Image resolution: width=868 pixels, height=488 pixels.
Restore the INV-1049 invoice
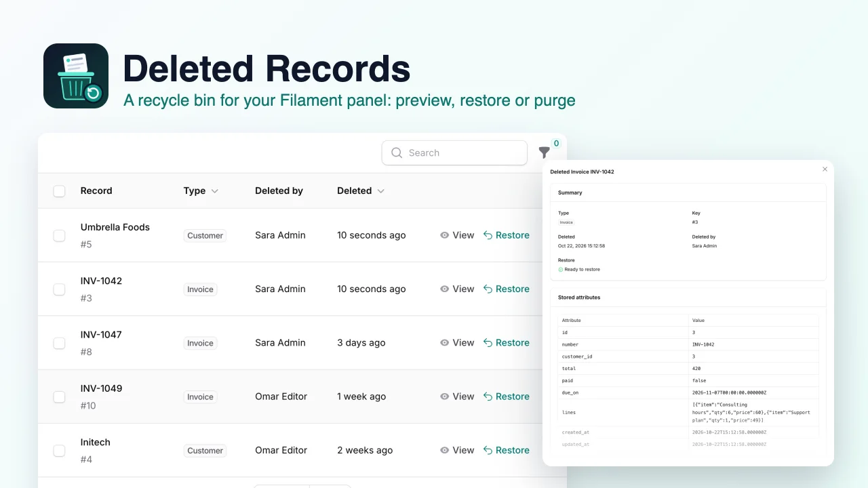(507, 396)
